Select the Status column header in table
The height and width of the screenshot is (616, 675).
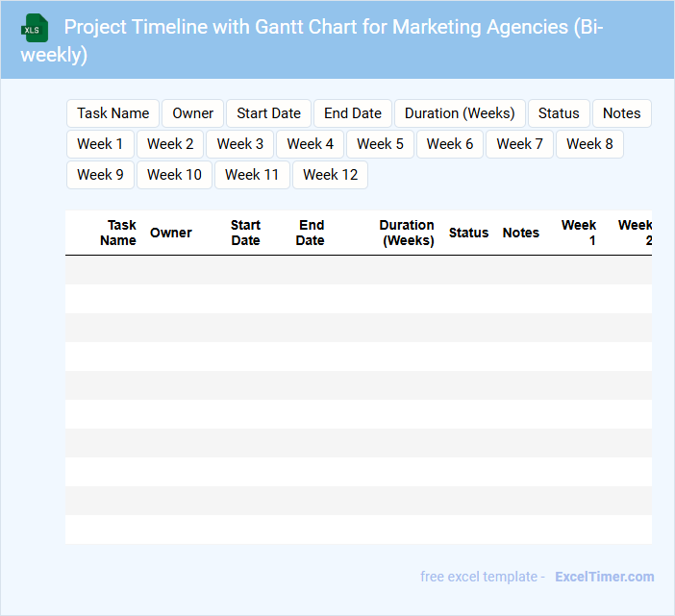[468, 233]
